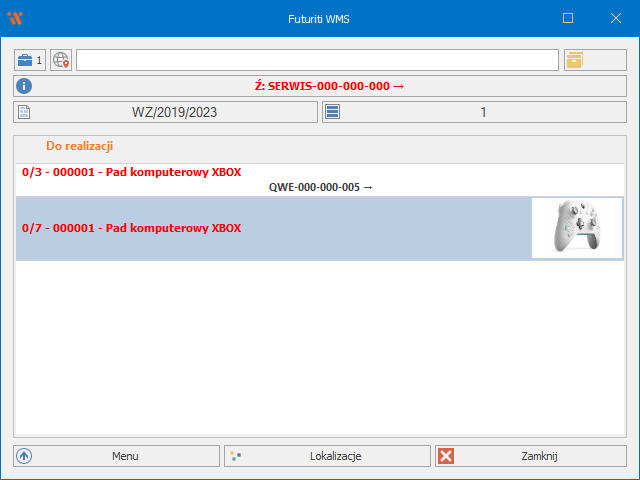Click the up-arrow icon on Menu button

[25, 456]
